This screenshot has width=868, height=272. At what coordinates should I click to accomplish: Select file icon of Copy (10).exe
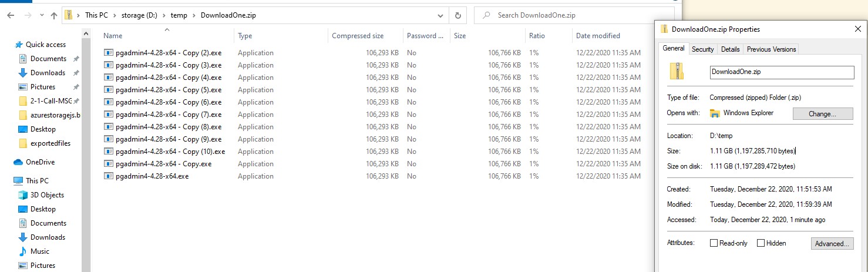pos(108,152)
